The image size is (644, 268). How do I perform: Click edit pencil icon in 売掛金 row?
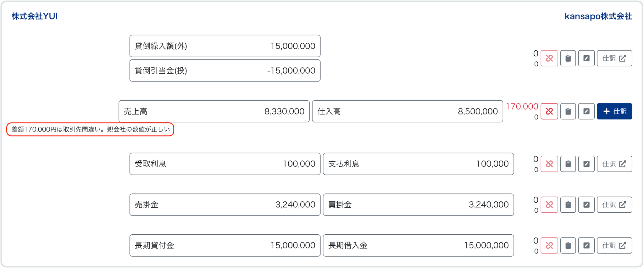pos(586,205)
